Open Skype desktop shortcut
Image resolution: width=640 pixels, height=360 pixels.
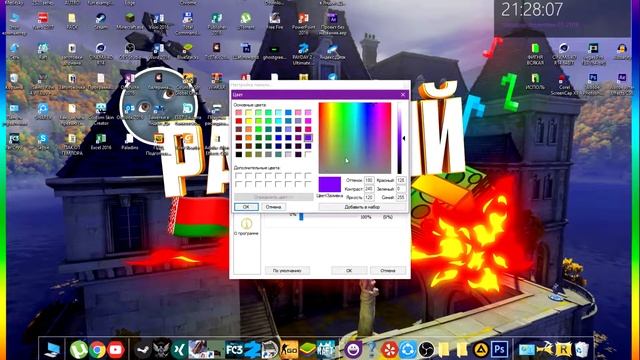[42, 142]
